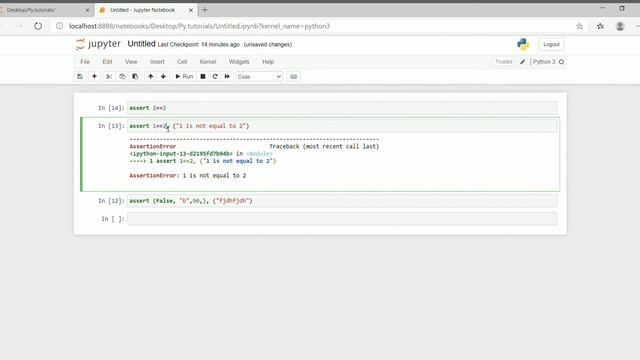Restart the kernel with the circular arrow icon

pyautogui.click(x=215, y=76)
